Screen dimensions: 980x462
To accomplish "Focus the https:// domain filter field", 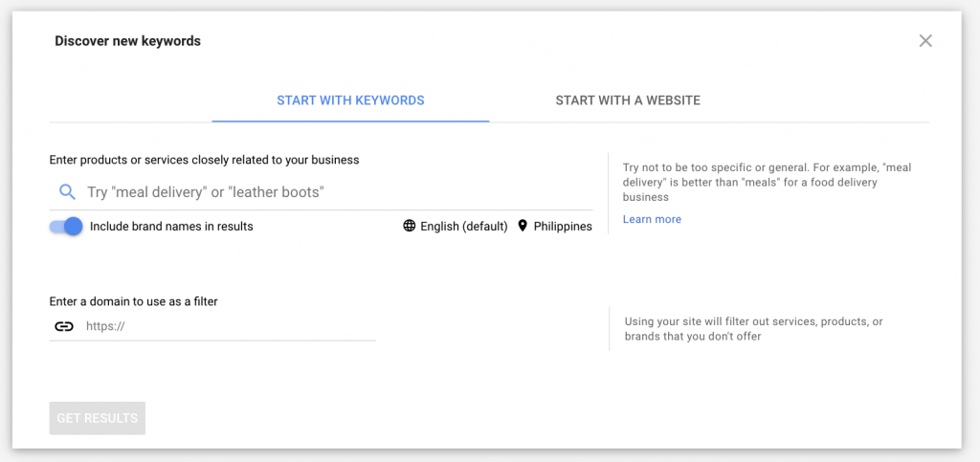I will [x=212, y=326].
